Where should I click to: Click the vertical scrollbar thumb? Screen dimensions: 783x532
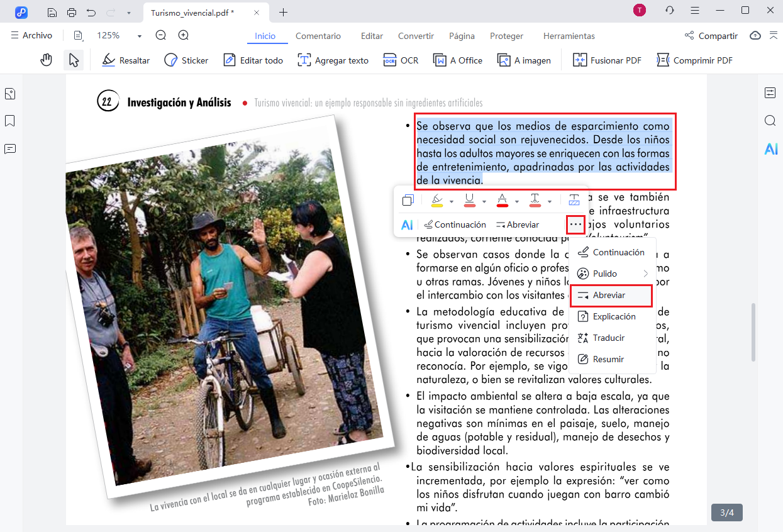(x=753, y=332)
